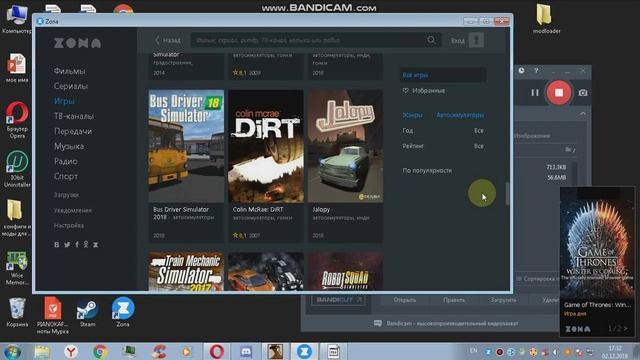Open Музыка section in Zona
Viewport: 640px width, 360px height.
(x=69, y=146)
